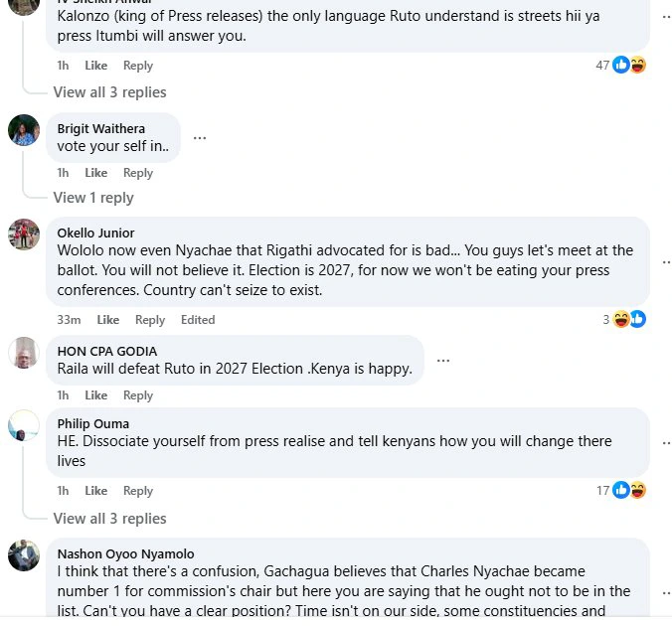The height and width of the screenshot is (626, 672).
Task: Like HON CPA GODIA's comment
Action: tap(96, 395)
